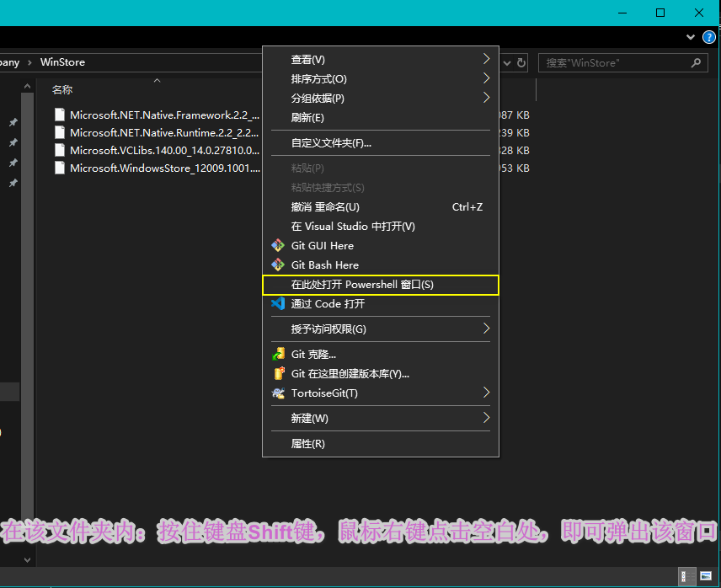721x588 pixels.
Task: Click file icon of Microsoft.NET.Native.Runtime
Action: coord(60,132)
